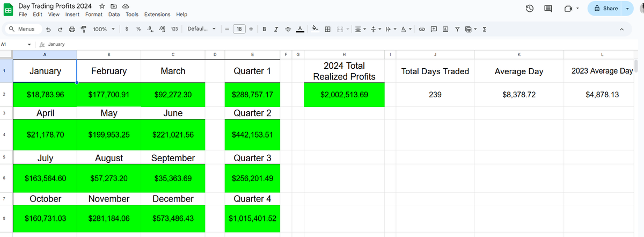Open the name box dropdown arrow
Image resolution: width=644 pixels, height=237 pixels.
[30, 45]
